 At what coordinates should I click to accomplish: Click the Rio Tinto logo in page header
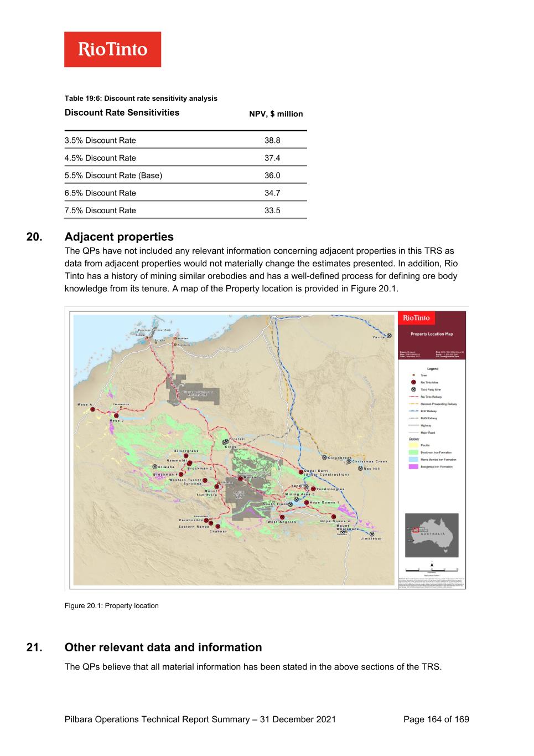tap(112, 49)
